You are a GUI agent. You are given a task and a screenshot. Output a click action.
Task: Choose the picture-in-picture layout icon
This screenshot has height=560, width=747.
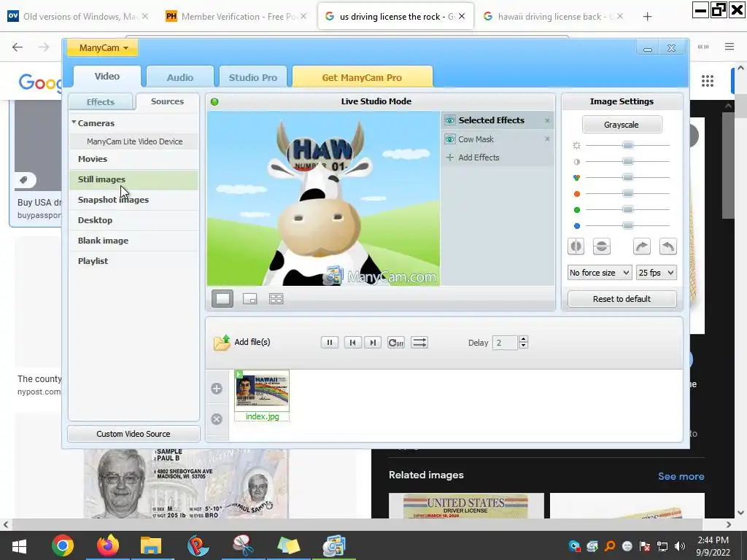tap(249, 298)
